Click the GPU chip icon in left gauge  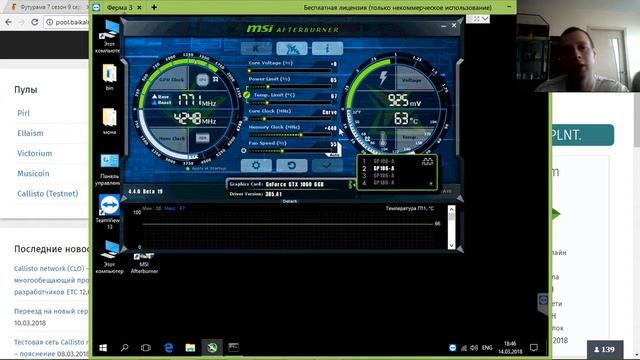pos(202,80)
